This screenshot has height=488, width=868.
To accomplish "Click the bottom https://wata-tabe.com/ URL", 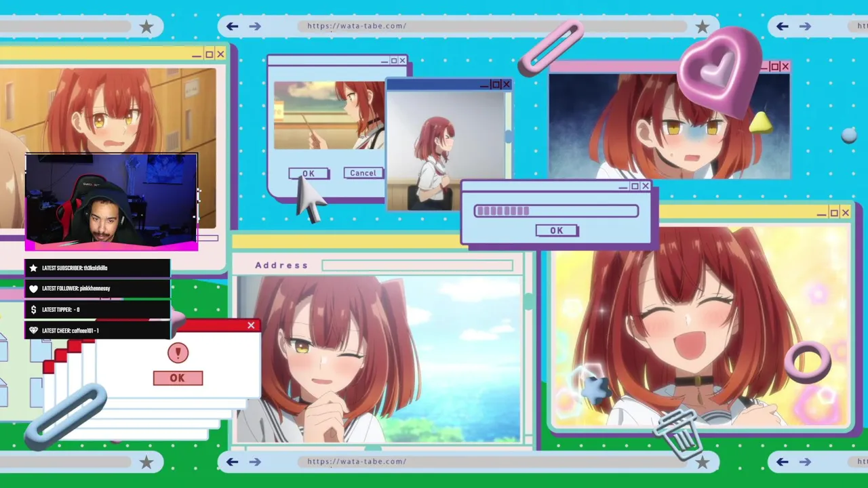I will coord(357,461).
